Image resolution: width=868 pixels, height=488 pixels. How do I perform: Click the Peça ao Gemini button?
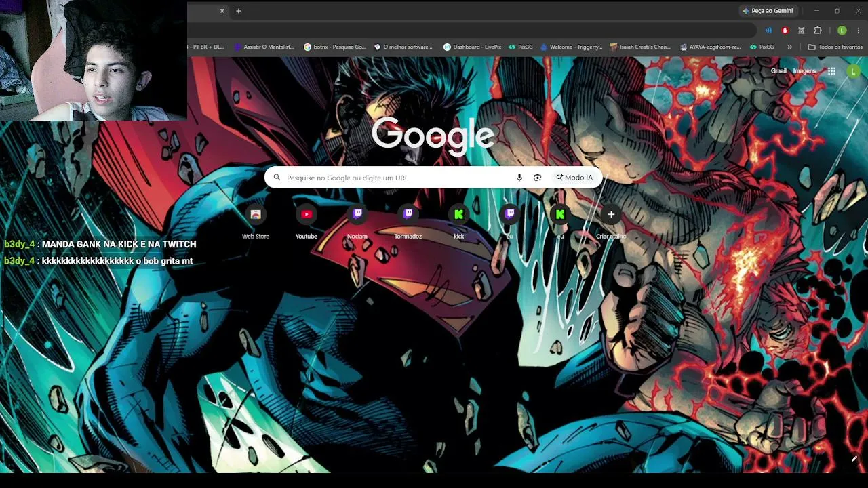tap(768, 11)
